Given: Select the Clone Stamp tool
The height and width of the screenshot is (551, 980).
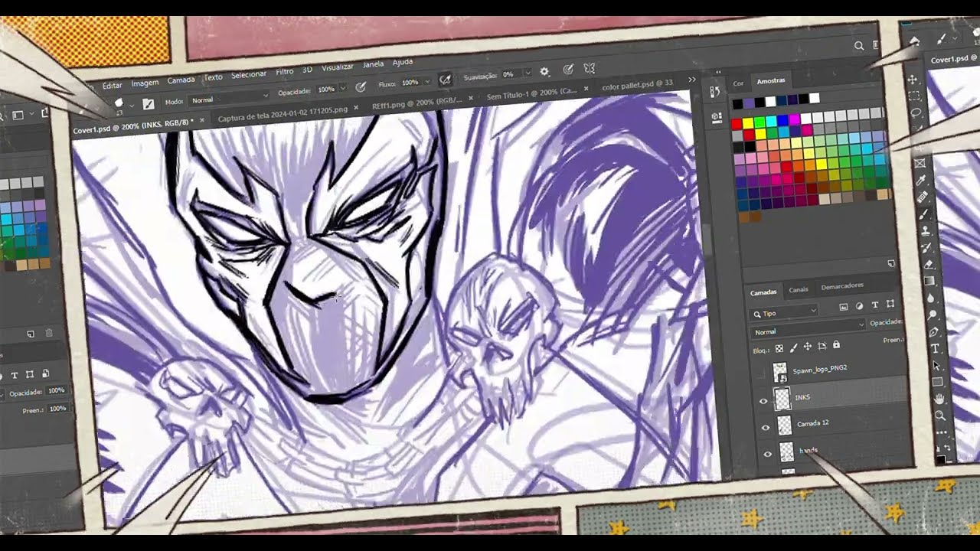Looking at the screenshot, I should 926,230.
